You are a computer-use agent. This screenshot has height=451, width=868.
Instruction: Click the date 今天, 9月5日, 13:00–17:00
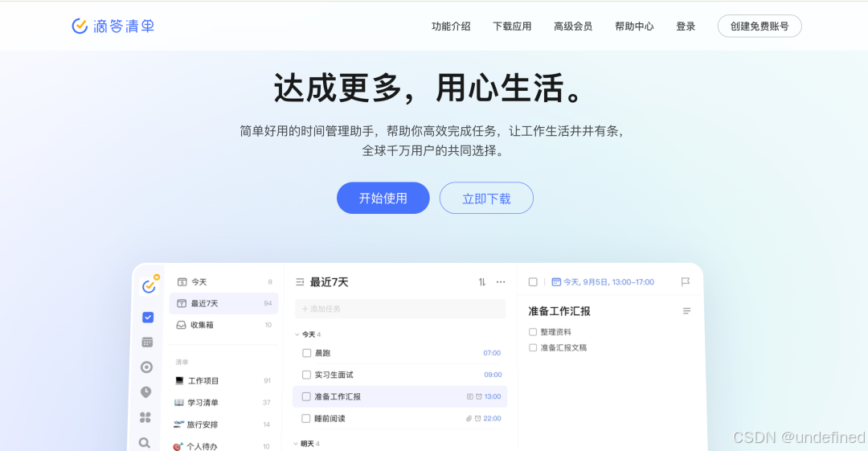click(x=608, y=282)
